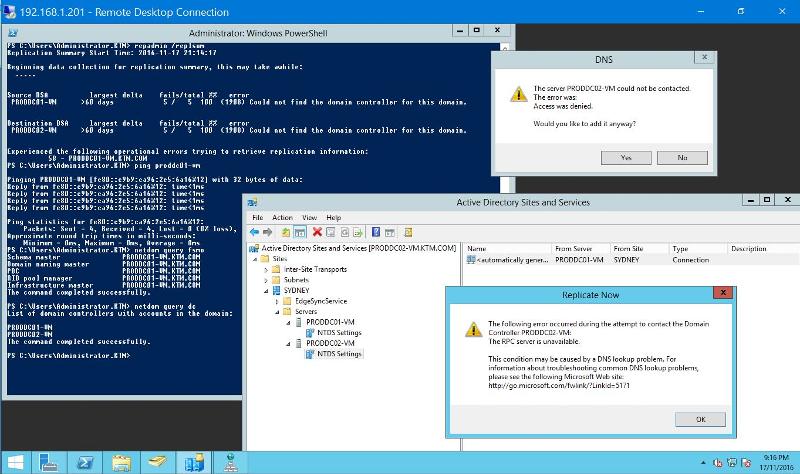The height and width of the screenshot is (474, 800).
Task: Collapse the PRODDC01-VM server node
Action: 288,322
